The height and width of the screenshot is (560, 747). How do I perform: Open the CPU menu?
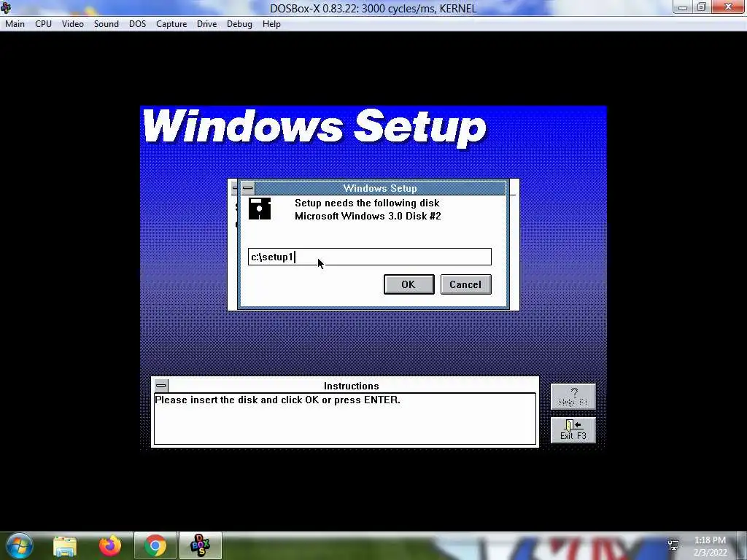(x=43, y=24)
